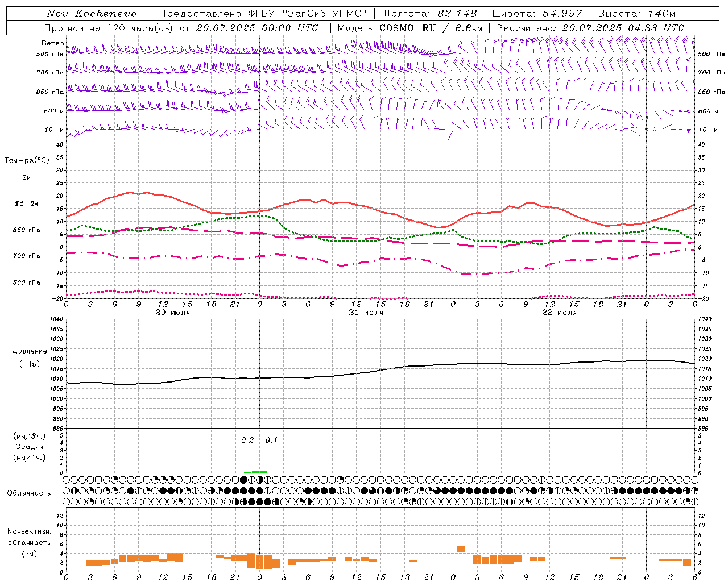Click the "Ветер" wind panel label

(52, 43)
